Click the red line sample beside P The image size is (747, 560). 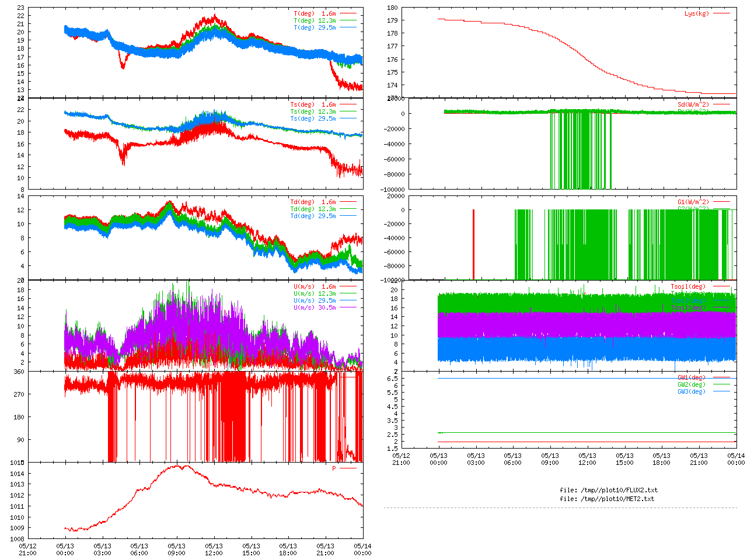click(x=348, y=468)
